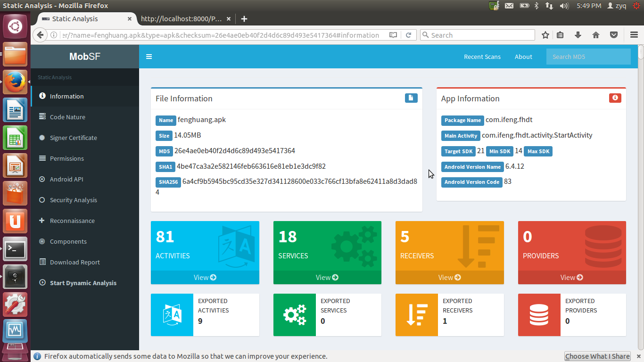Viewport: 644px width, 362px height.
Task: Focus the Search MD5 field
Action: pyautogui.click(x=588, y=57)
